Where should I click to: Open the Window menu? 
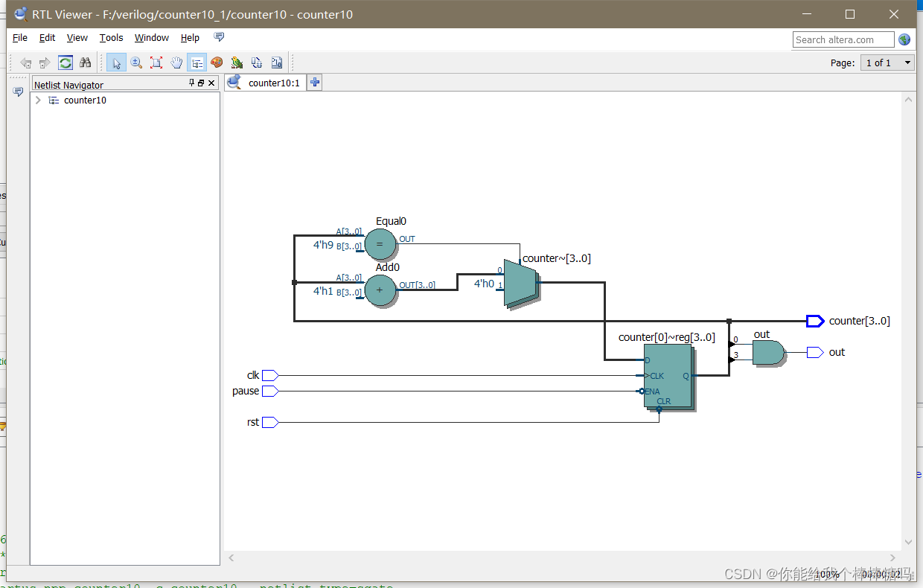point(151,37)
